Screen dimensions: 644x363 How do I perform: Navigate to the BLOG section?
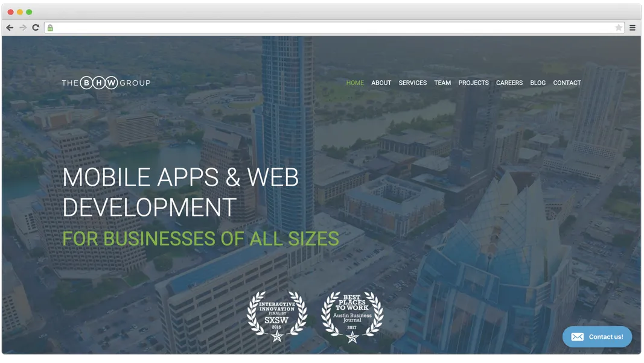[538, 83]
